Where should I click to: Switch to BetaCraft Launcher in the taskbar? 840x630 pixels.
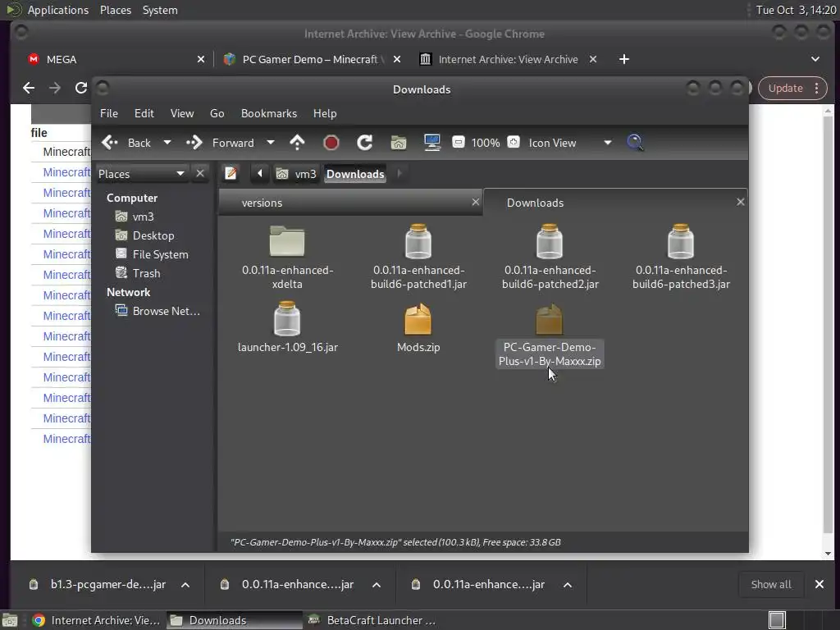pyautogui.click(x=372, y=620)
